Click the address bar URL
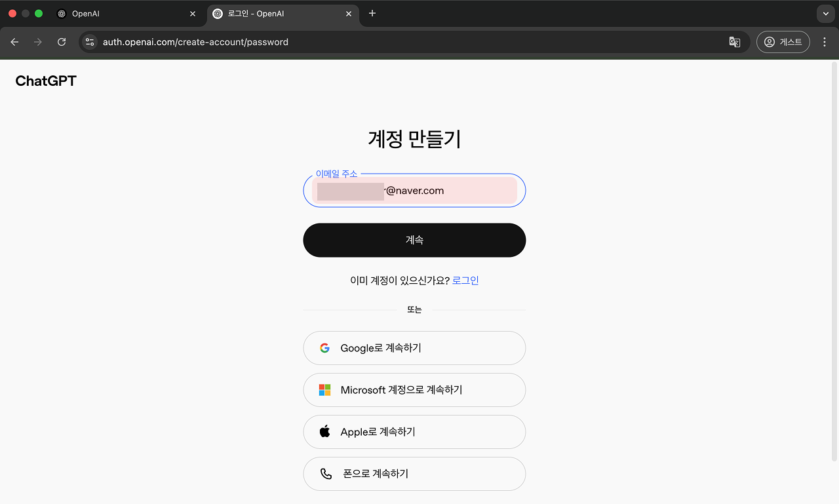The image size is (839, 504). [195, 42]
